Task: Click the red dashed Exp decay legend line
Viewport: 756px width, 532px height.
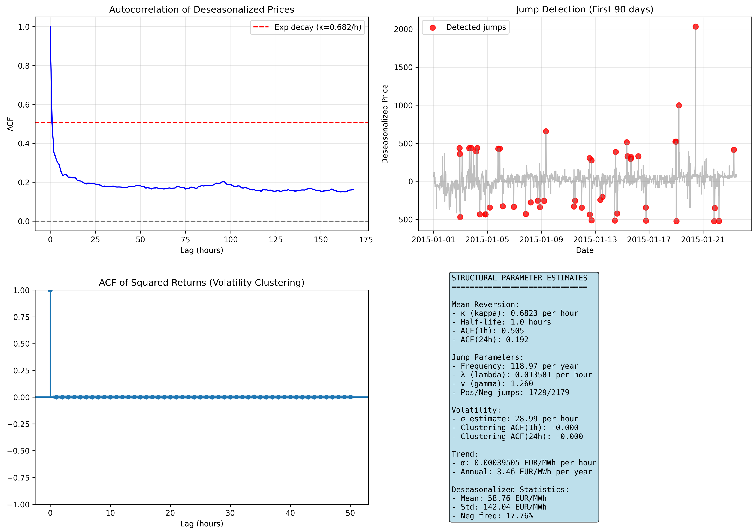Action: point(261,27)
